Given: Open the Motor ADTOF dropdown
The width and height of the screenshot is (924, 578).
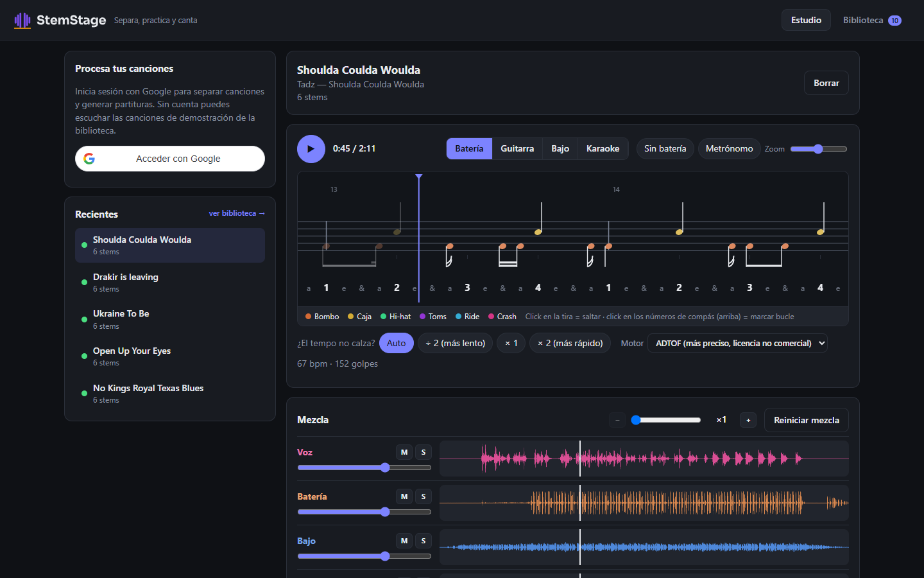Looking at the screenshot, I should pos(737,343).
